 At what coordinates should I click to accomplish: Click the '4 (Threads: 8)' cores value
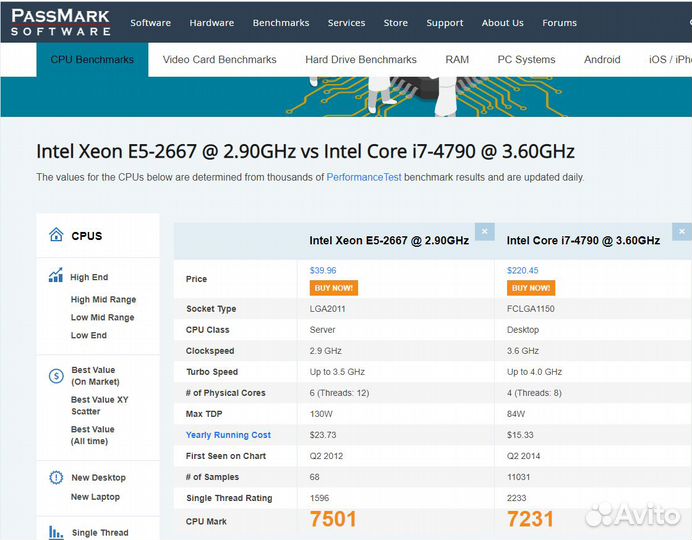point(534,393)
